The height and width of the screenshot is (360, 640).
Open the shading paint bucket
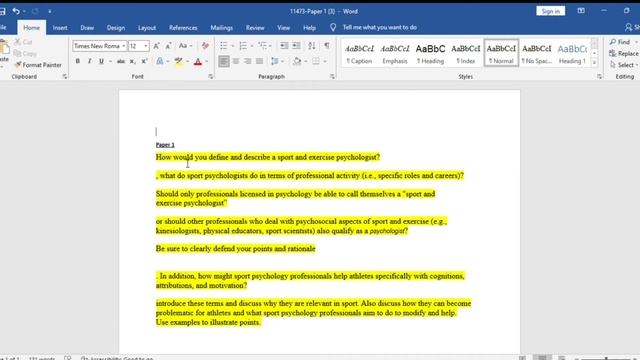coord(297,61)
